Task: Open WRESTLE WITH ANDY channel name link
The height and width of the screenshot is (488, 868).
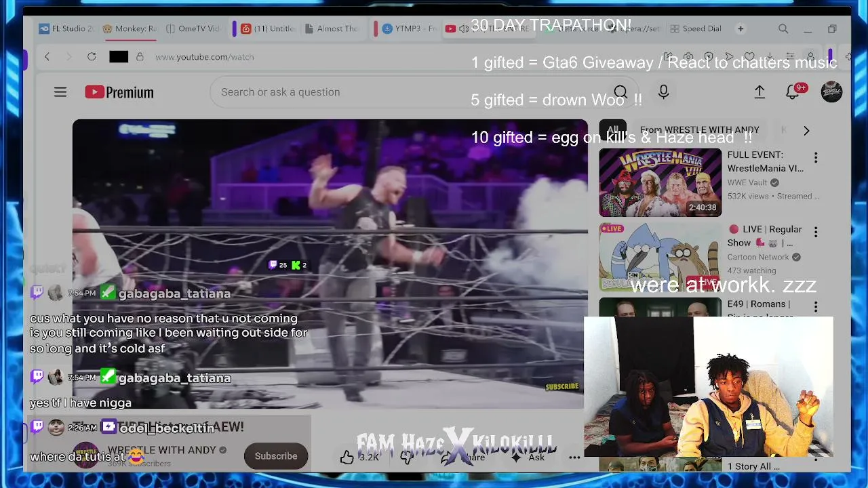Action: tap(161, 450)
